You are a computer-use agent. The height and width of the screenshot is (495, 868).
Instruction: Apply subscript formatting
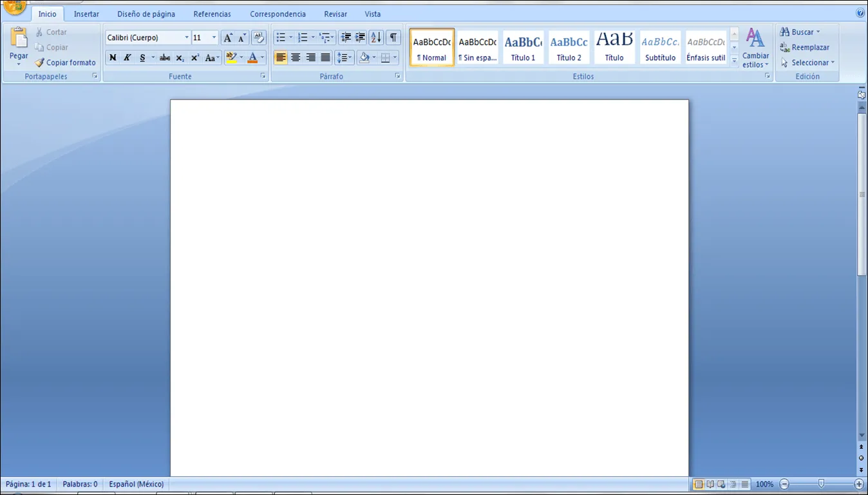[180, 58]
